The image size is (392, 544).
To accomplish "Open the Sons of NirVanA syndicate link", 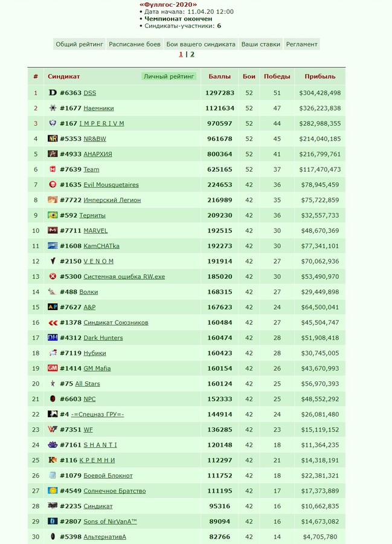I will [x=110, y=522].
